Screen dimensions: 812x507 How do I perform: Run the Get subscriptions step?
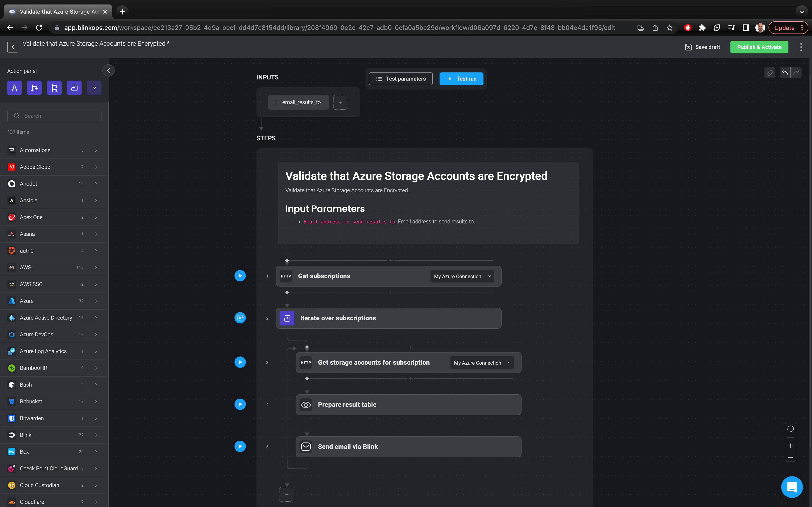240,276
